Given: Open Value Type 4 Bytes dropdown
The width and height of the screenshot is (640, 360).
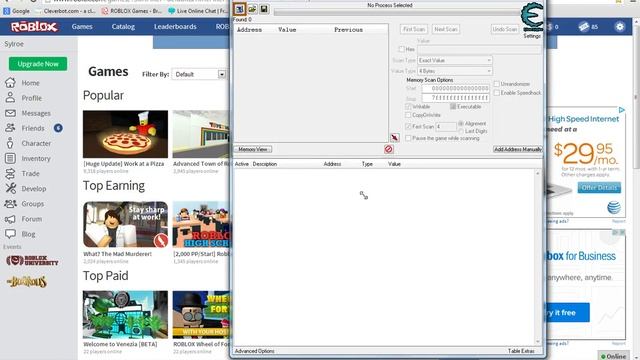Looking at the screenshot, I should pyautogui.click(x=455, y=71).
